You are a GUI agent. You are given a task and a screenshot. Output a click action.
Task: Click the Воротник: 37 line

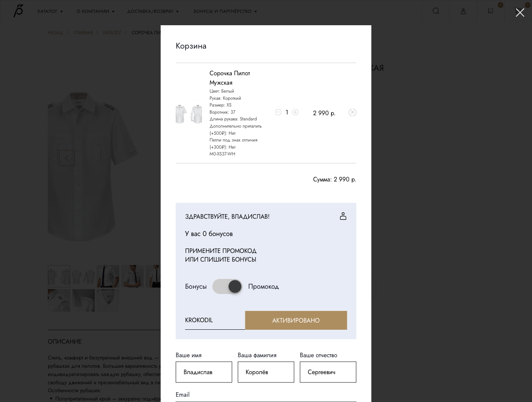pyautogui.click(x=222, y=112)
